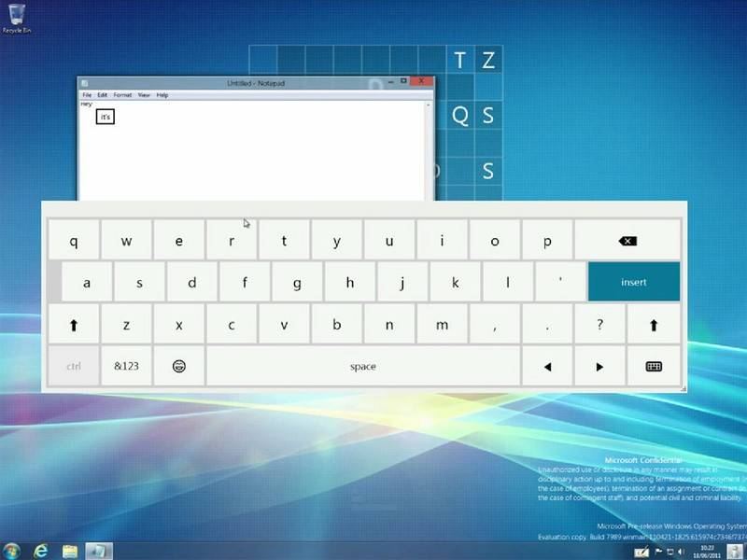Tap the space bar key
The image size is (747, 560).
tap(362, 367)
